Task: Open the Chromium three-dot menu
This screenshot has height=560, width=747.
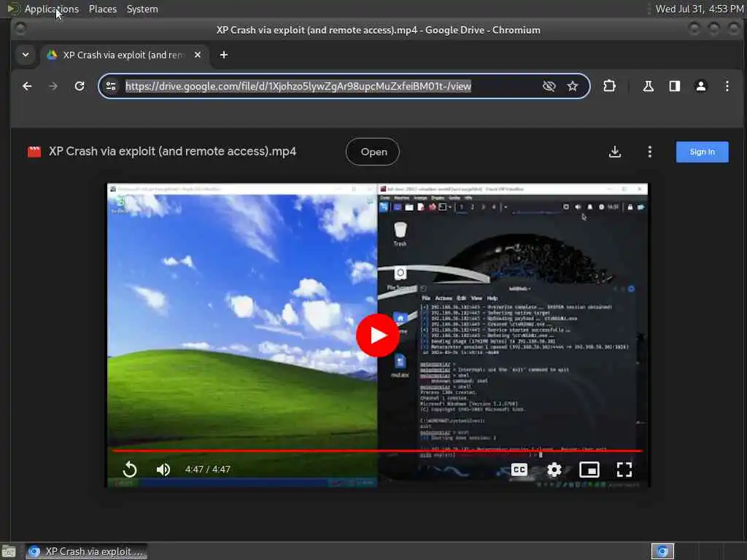Action: (727, 86)
